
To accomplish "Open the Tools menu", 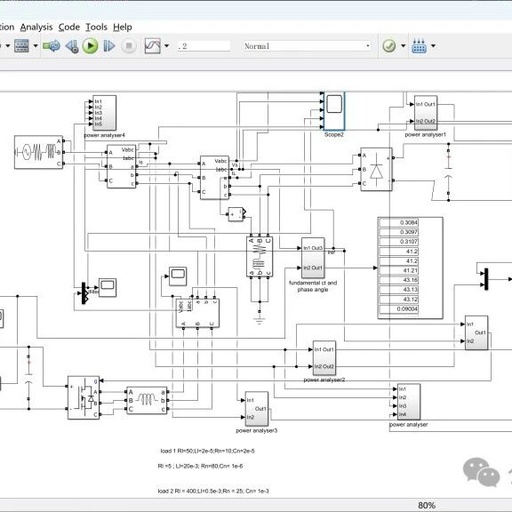I will [x=96, y=27].
